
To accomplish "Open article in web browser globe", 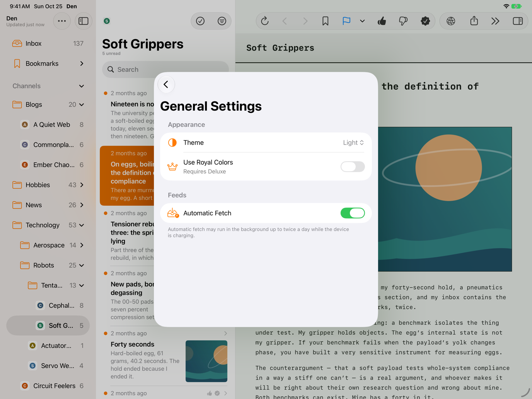I will click(451, 21).
